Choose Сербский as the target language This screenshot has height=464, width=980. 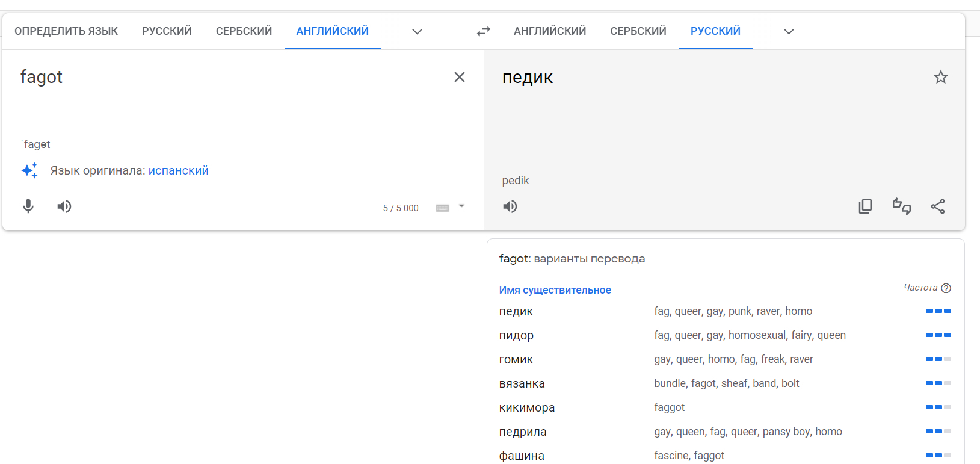638,31
